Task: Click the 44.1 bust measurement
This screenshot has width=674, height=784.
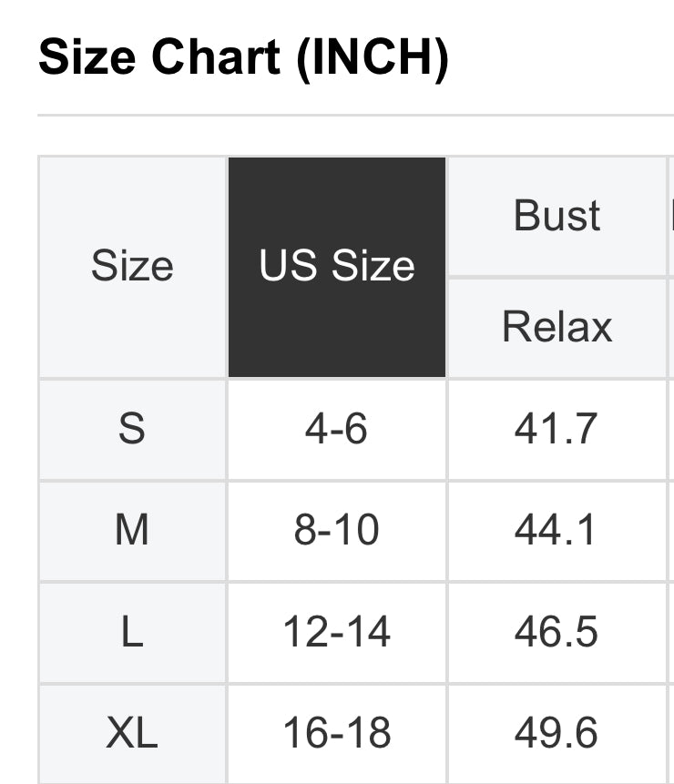Action: point(557,530)
